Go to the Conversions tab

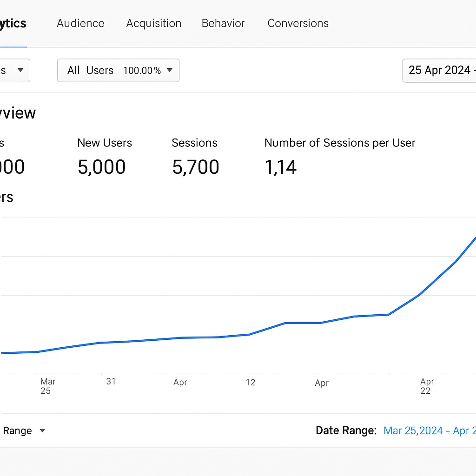point(297,23)
